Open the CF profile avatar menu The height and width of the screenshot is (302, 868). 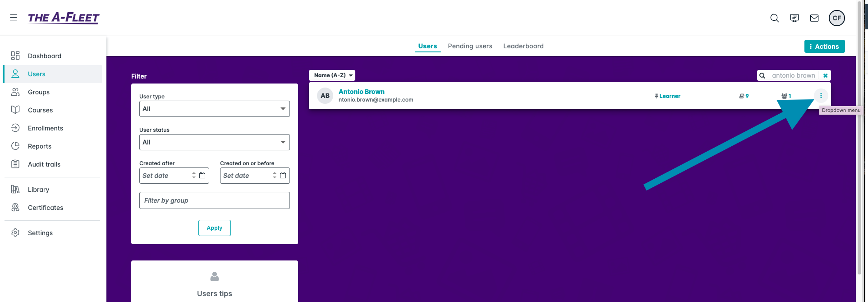pos(836,18)
